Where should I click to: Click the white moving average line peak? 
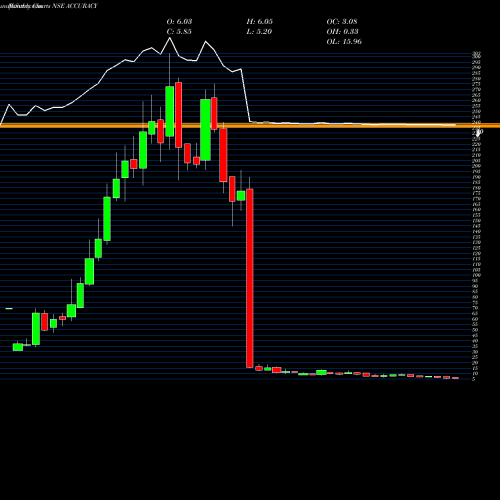[x=170, y=38]
